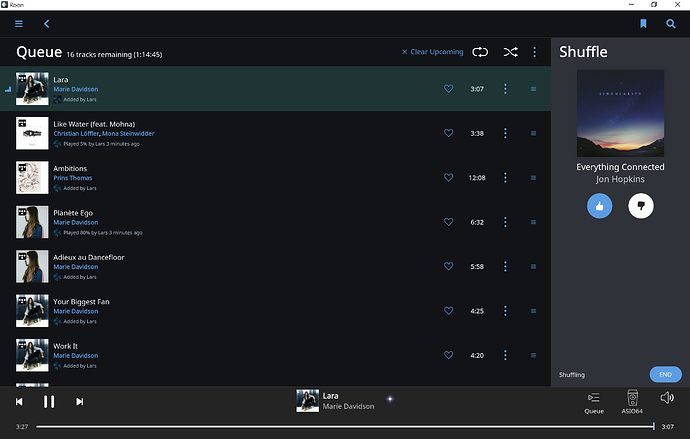690x439 pixels.
Task: Click the reorder handle for Lara
Action: pos(533,89)
